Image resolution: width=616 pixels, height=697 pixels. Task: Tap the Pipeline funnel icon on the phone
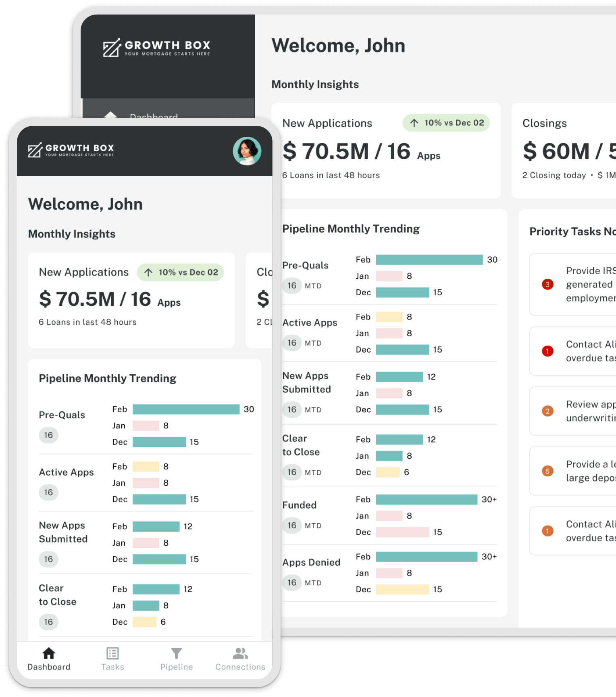176,653
